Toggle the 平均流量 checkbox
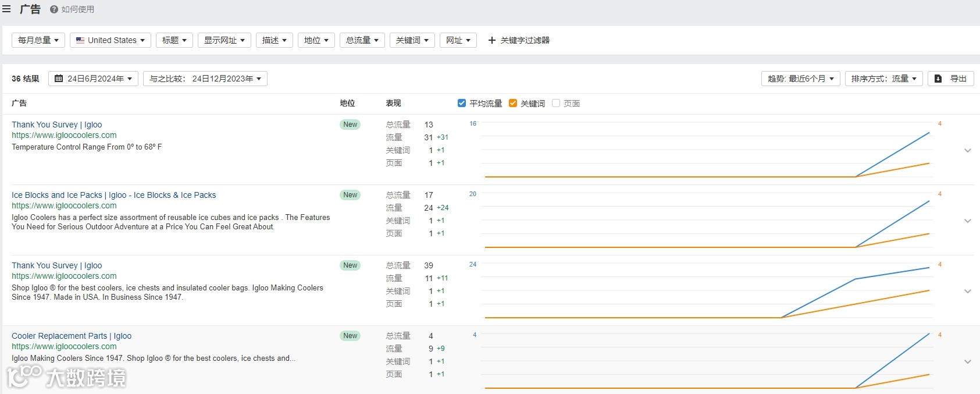Viewport: 980px width, 394px height. (x=462, y=103)
